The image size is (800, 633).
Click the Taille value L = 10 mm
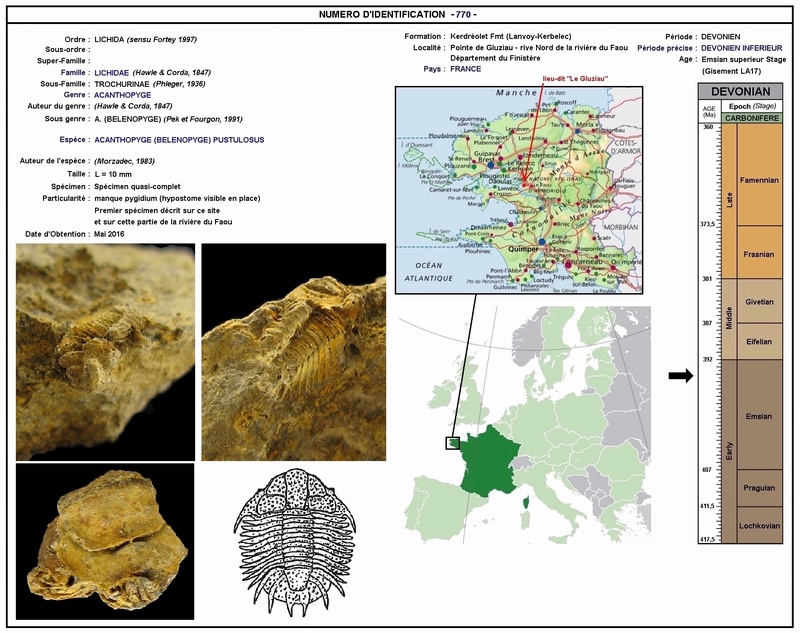click(113, 174)
